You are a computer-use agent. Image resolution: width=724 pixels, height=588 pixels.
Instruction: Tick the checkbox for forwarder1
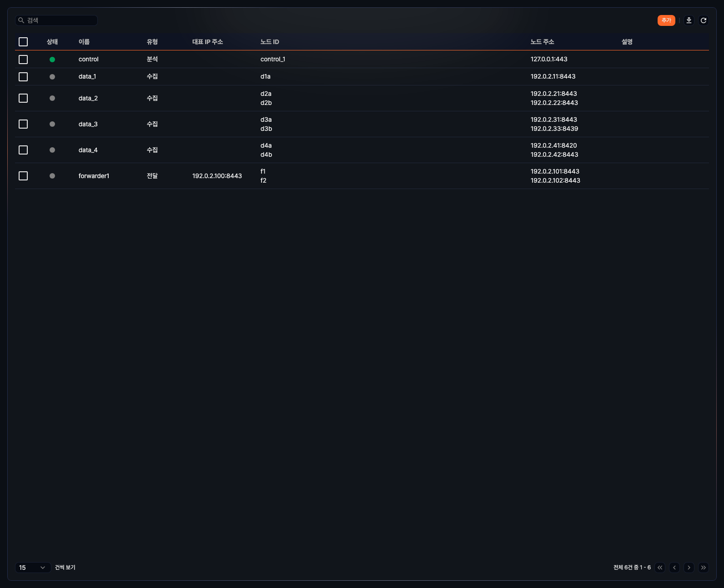pyautogui.click(x=23, y=176)
